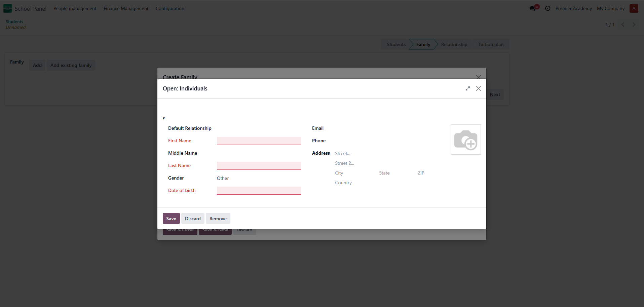Expand the Individuals dialog to full screen

click(467, 88)
